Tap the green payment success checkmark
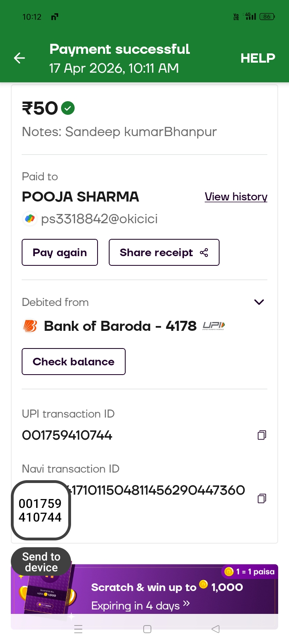The height and width of the screenshot is (644, 289). click(x=68, y=108)
